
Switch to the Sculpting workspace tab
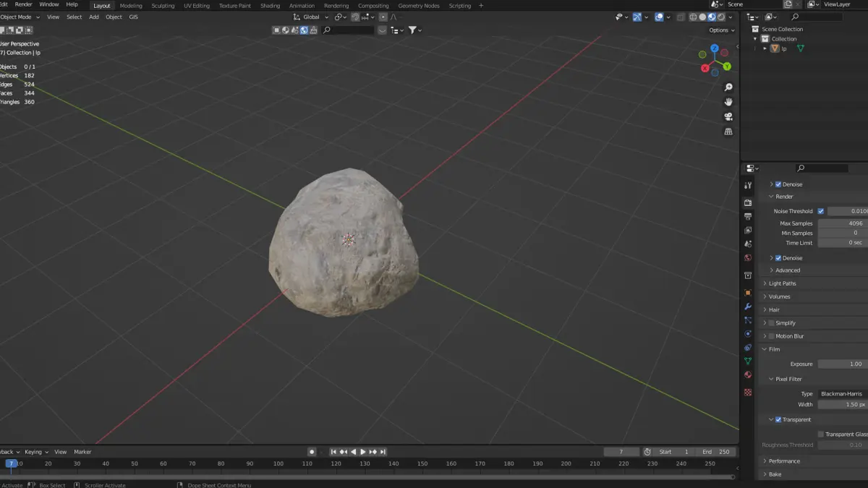click(x=163, y=6)
